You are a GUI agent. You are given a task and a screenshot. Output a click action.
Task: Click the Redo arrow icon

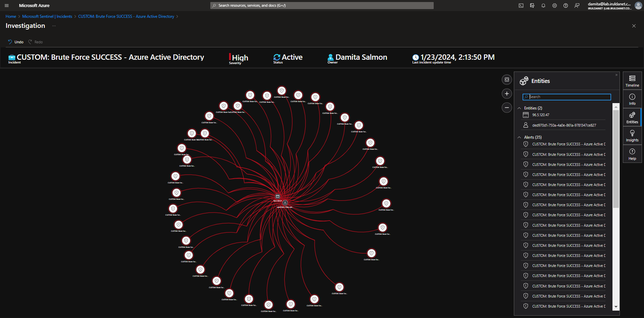point(30,42)
